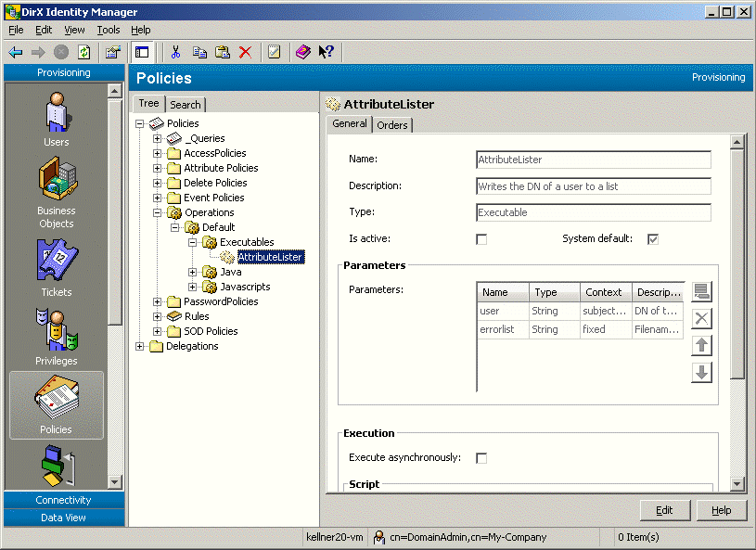Image resolution: width=756 pixels, height=550 pixels.
Task: Open context help with the arrow-question icon
Action: coord(326,51)
